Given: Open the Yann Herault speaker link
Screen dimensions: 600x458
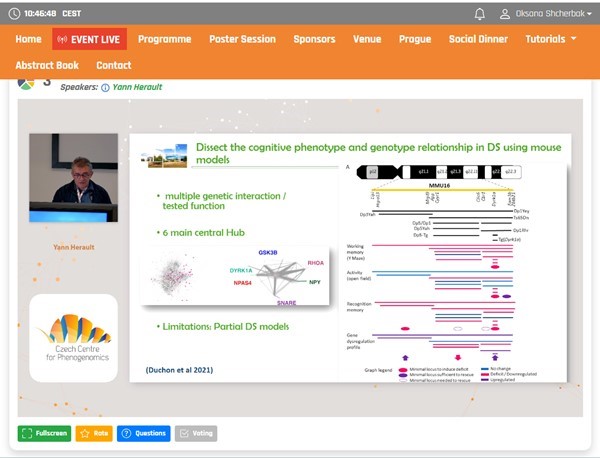Looking at the screenshot, I should tap(137, 87).
